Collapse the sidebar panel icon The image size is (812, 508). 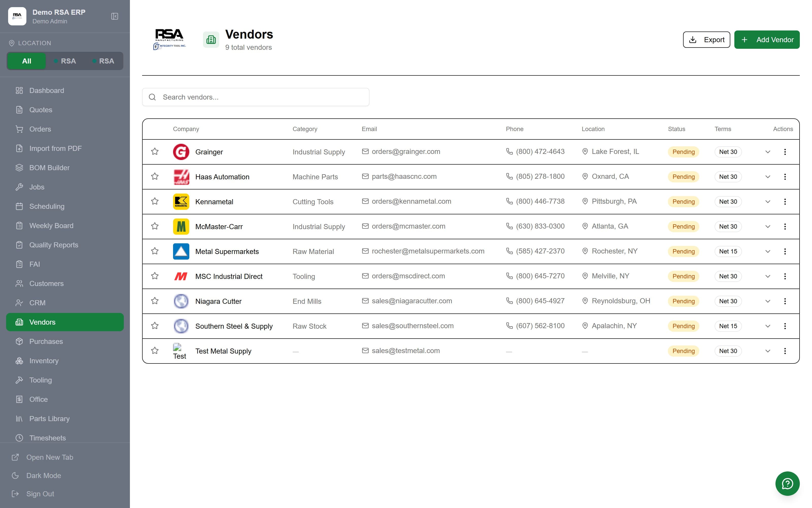point(114,16)
